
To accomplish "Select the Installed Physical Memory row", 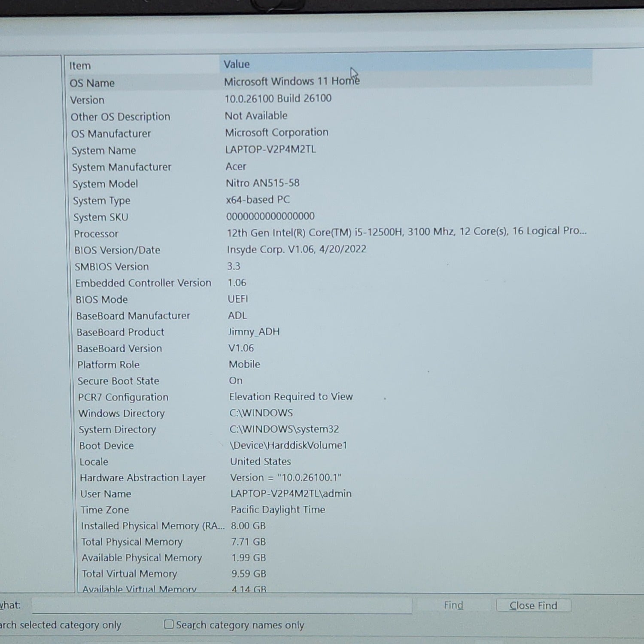I will [152, 526].
